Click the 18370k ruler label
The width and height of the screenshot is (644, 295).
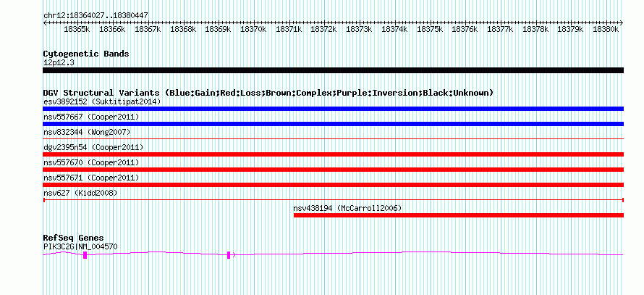tap(253, 30)
